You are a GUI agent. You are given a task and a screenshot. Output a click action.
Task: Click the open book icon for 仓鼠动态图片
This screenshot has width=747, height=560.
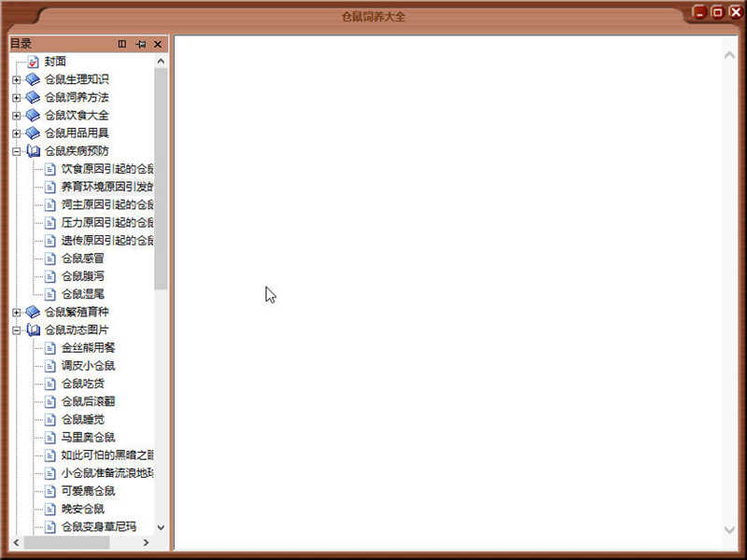tap(34, 329)
